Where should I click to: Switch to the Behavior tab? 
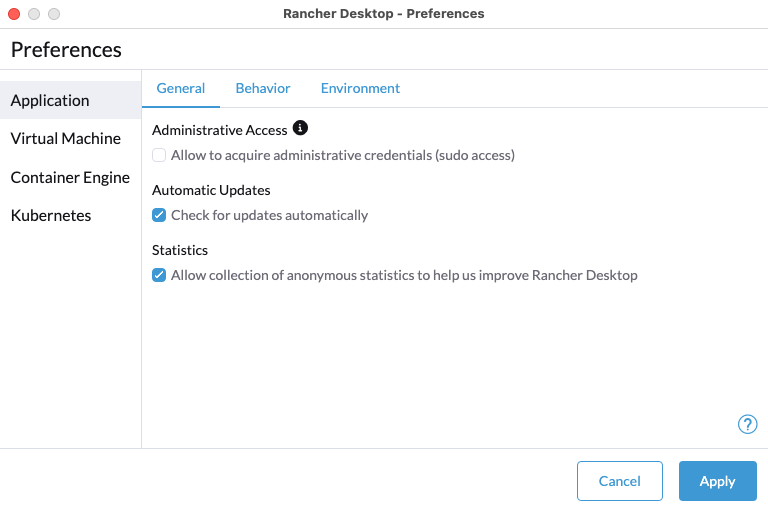(x=263, y=88)
